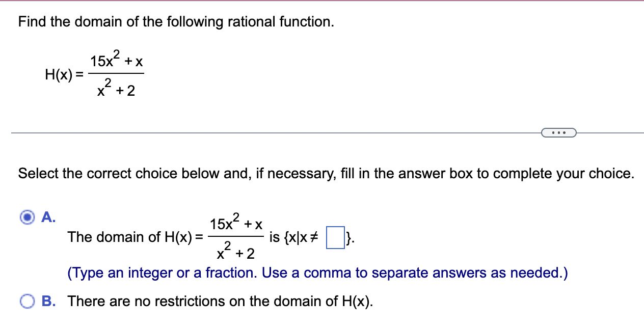This screenshot has width=644, height=328.
Task: Click the Select the correct choice instruction
Action: pos(326,173)
